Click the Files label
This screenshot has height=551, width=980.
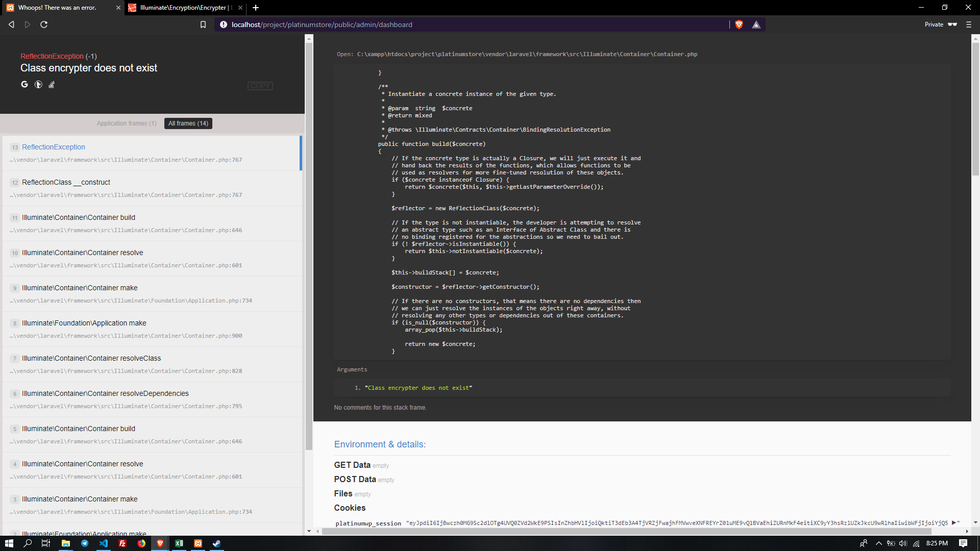pyautogui.click(x=343, y=493)
